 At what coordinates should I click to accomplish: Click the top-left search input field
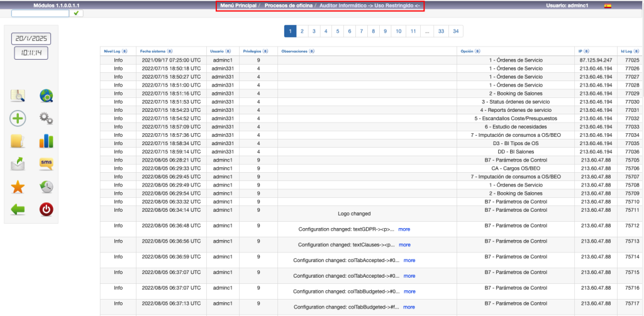(40, 13)
